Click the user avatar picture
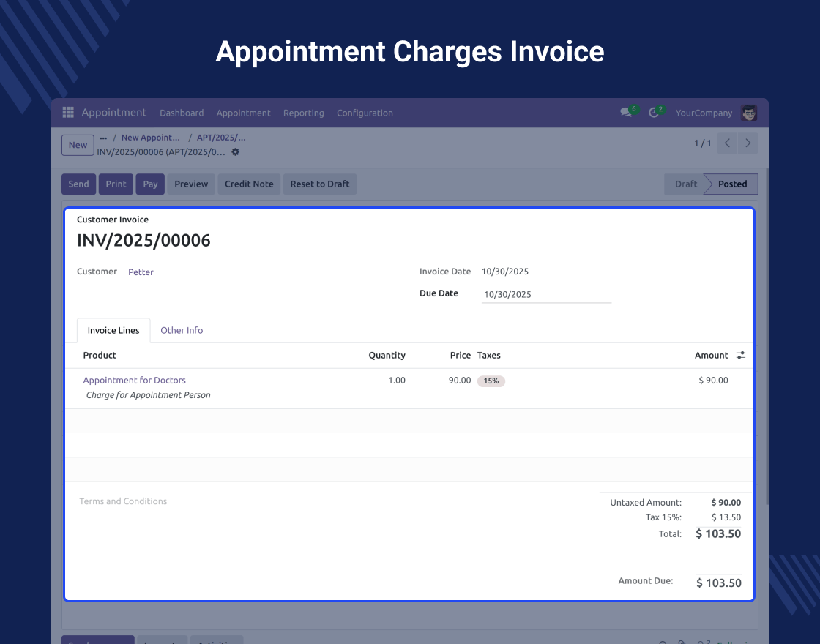820x644 pixels. tap(748, 113)
